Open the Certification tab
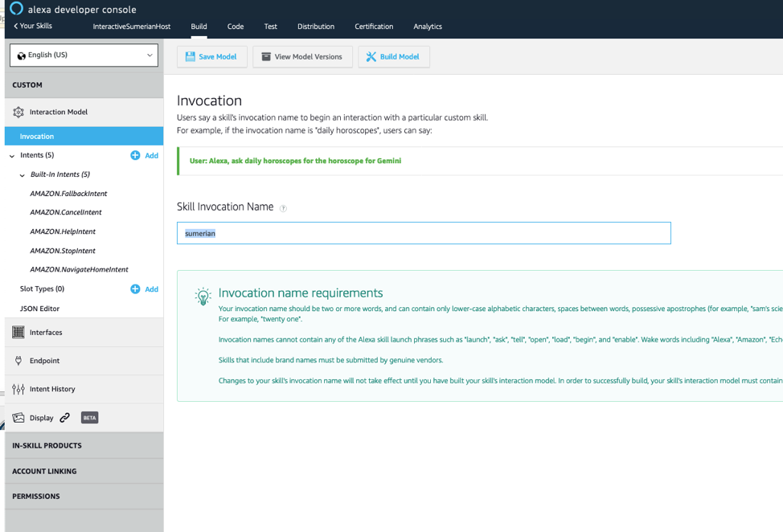 coord(374,27)
